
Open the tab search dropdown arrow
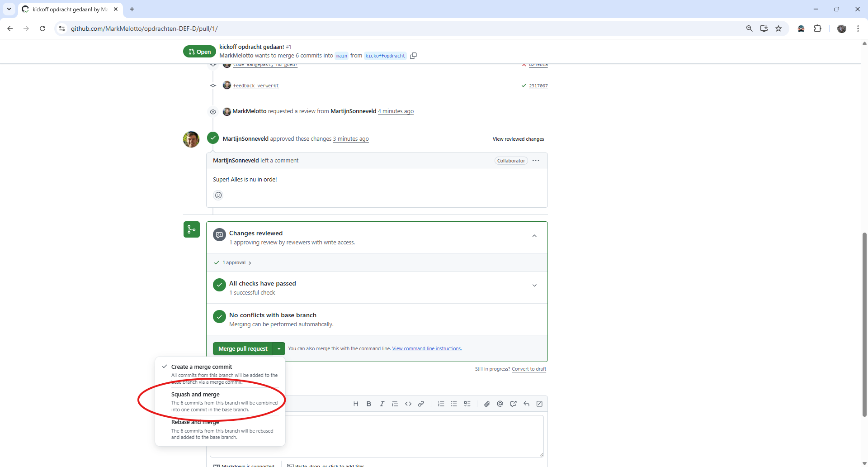click(x=9, y=9)
